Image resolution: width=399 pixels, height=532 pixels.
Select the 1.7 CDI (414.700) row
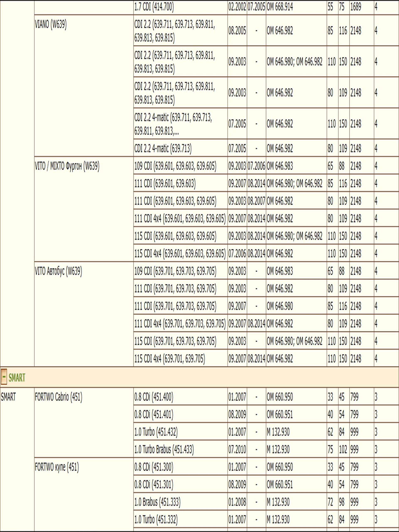[x=154, y=7]
